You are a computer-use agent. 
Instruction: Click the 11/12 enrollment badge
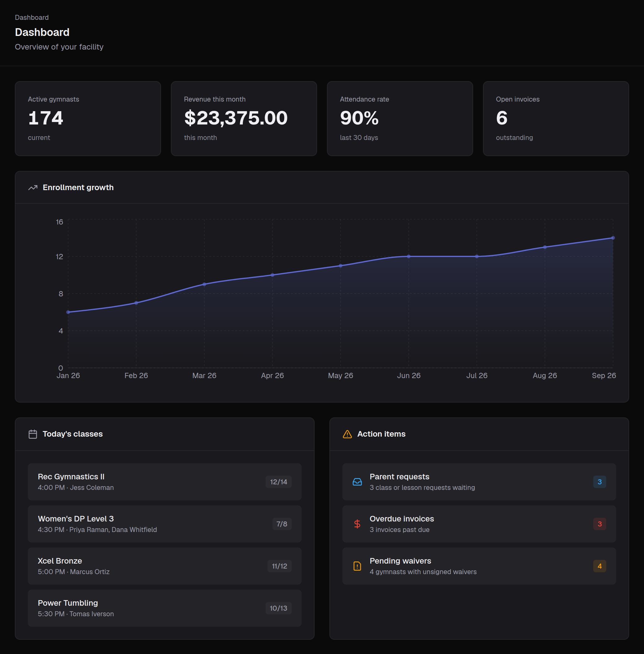point(279,566)
